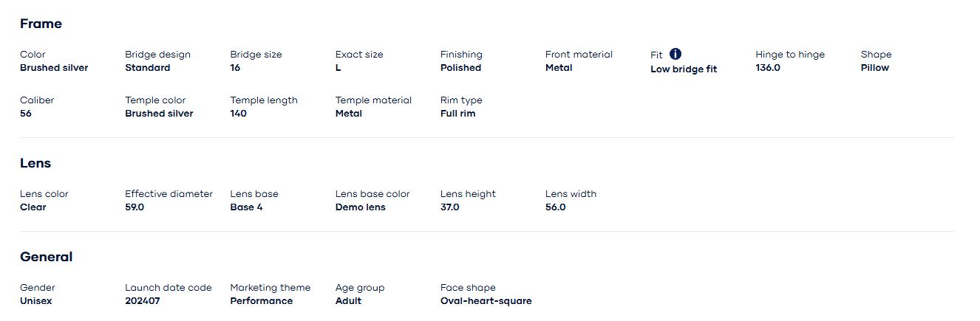Click the Bridge size value 16
Image resolution: width=980 pixels, height=321 pixels.
point(235,68)
